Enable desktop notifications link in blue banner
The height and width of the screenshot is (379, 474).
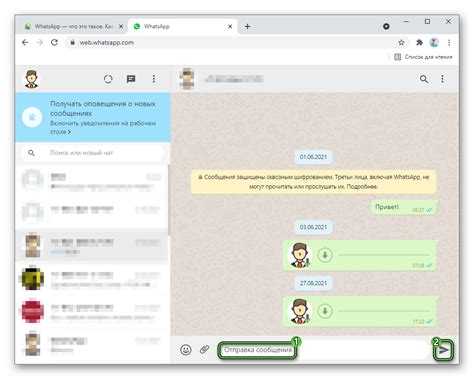pyautogui.click(x=103, y=128)
